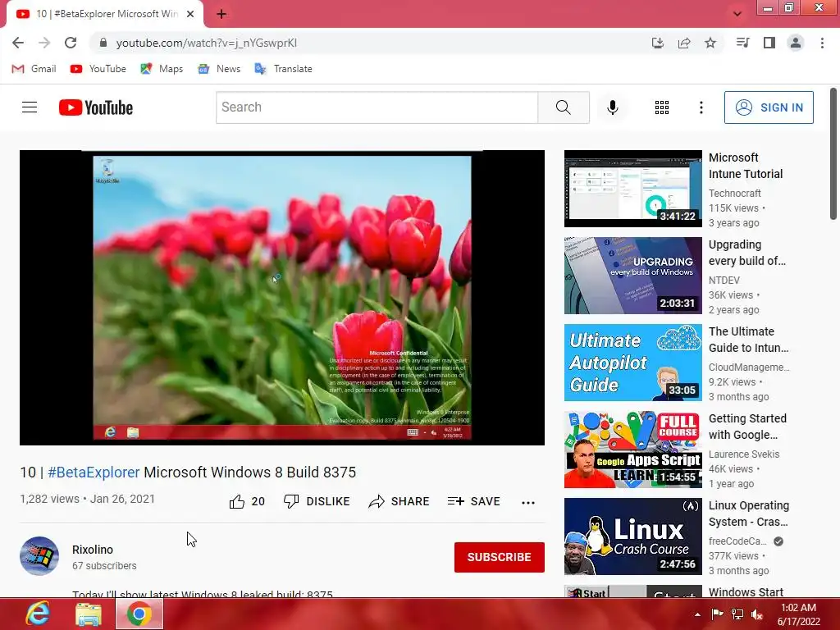Open the YouTube bookmark

98,69
